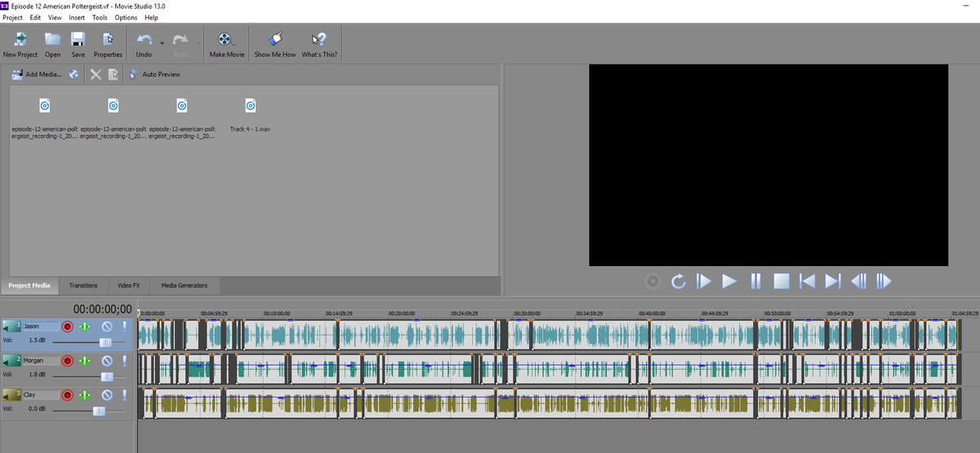Go to end of project

[833, 282]
